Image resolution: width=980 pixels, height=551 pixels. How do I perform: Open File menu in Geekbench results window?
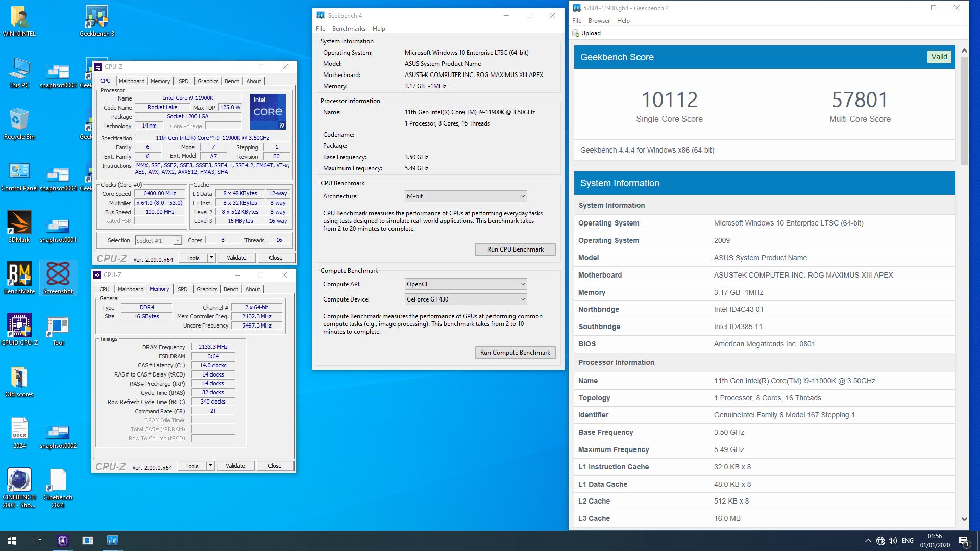[577, 21]
